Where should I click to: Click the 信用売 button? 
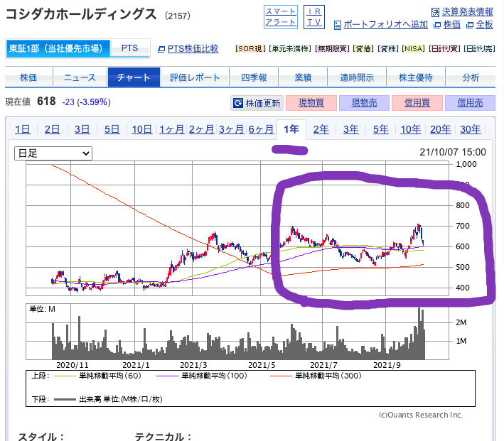(470, 103)
